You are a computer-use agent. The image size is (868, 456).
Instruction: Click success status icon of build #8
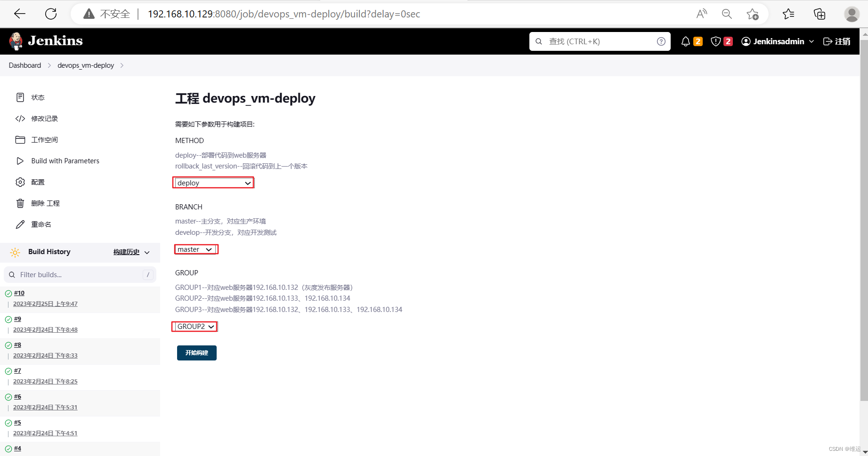click(8, 345)
